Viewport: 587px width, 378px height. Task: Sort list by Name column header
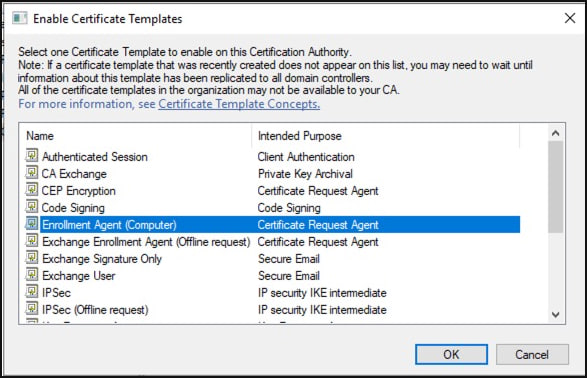[x=138, y=136]
